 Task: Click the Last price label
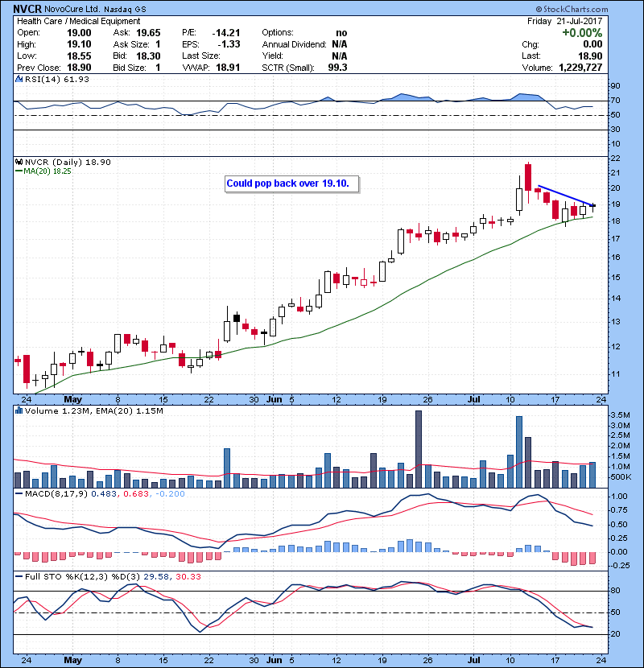point(531,56)
